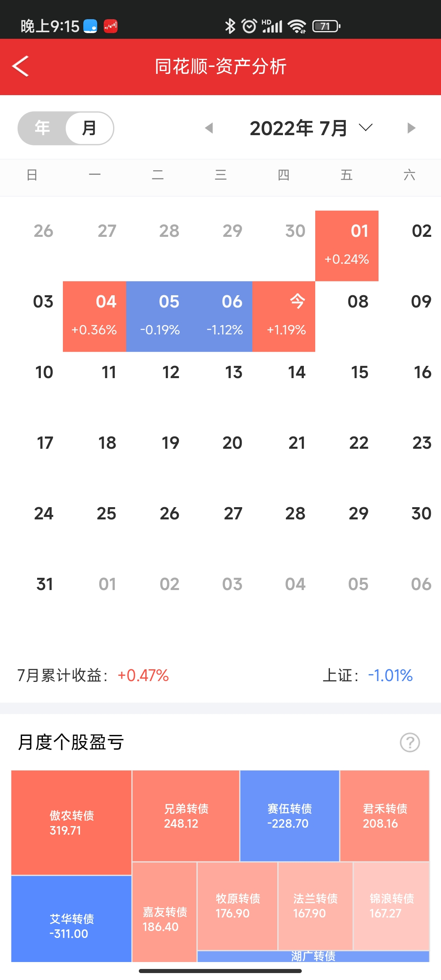Select today's cell showing +1.19%
Image resolution: width=441 pixels, height=980 pixels.
click(x=284, y=316)
